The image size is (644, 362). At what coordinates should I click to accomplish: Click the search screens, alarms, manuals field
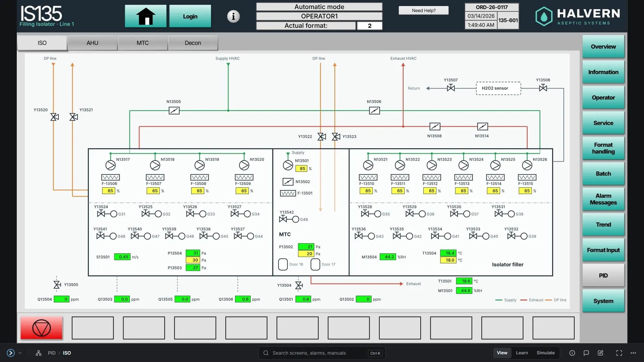click(x=322, y=353)
